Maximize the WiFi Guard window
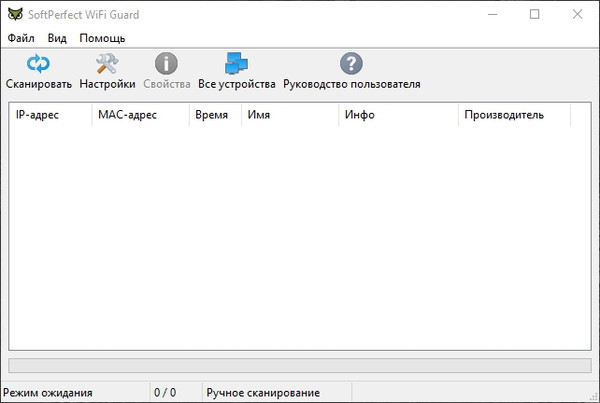 tap(534, 14)
